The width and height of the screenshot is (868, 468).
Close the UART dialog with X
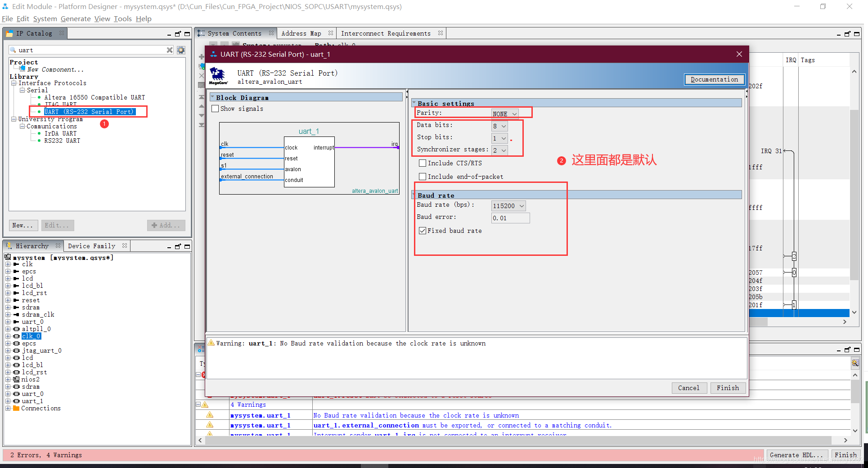[x=739, y=54]
